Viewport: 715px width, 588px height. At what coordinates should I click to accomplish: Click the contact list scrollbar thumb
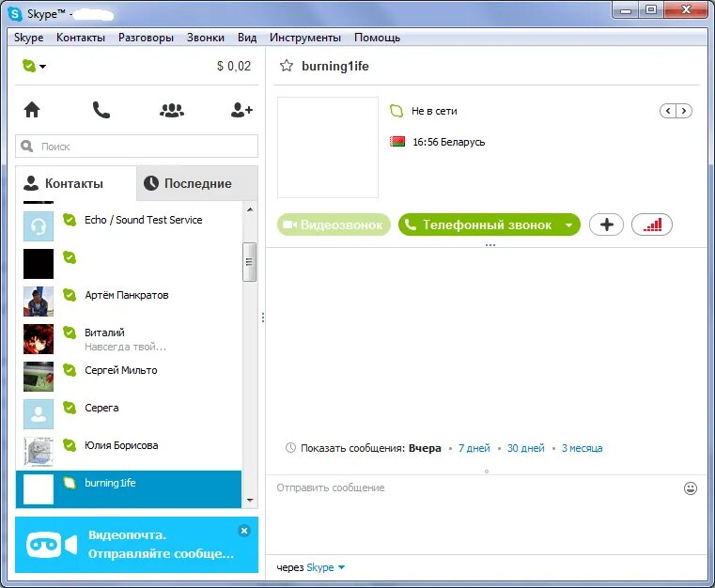click(249, 262)
